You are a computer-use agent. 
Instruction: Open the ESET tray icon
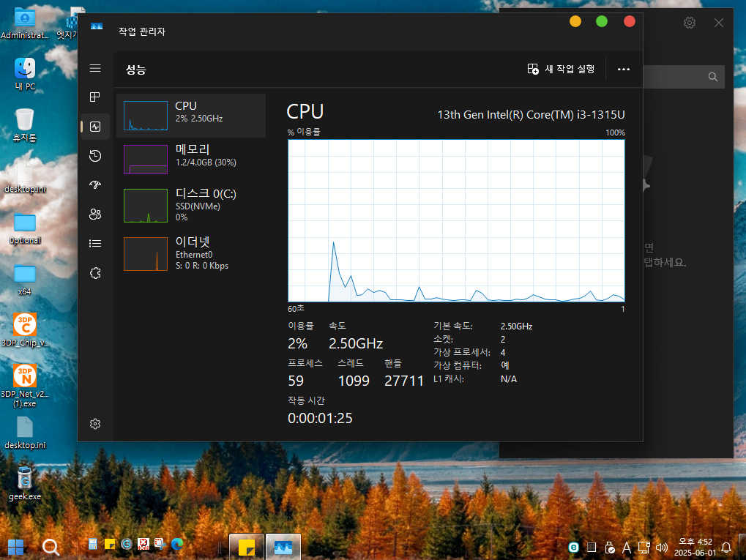tap(574, 547)
